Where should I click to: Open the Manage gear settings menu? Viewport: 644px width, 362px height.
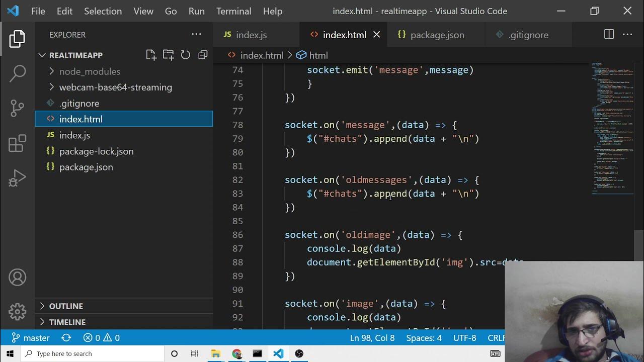(x=17, y=312)
